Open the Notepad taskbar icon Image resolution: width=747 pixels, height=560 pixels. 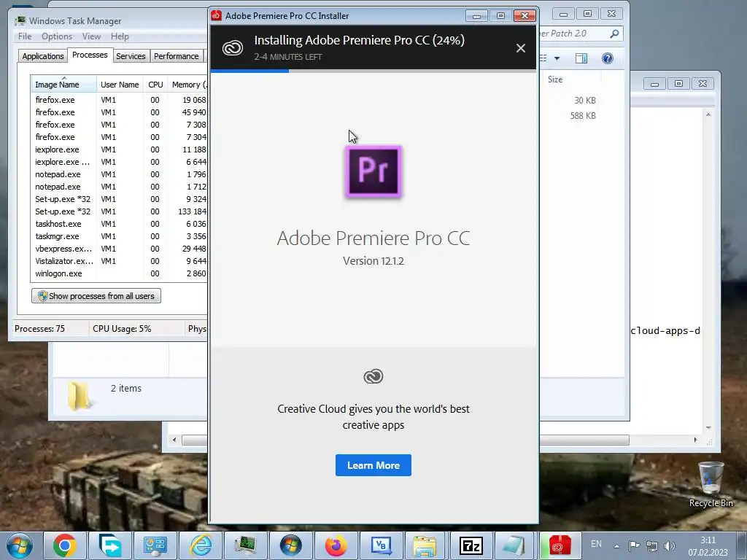coord(514,545)
